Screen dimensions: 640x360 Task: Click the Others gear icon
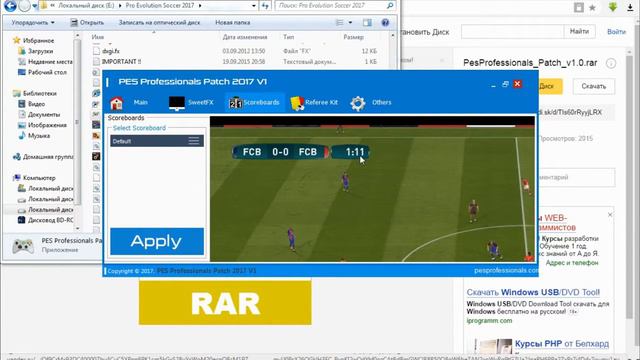[358, 103]
